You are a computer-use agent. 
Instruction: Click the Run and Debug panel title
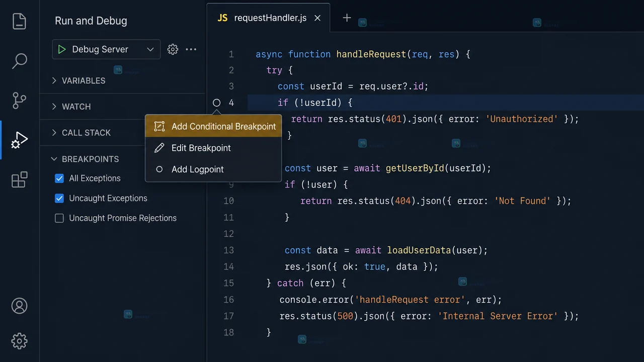(x=91, y=21)
